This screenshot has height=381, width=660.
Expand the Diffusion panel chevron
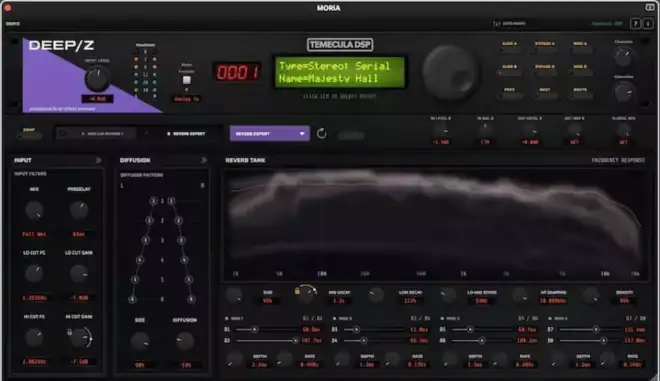(x=204, y=160)
